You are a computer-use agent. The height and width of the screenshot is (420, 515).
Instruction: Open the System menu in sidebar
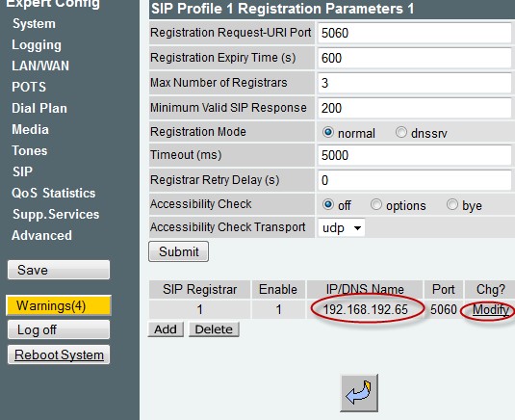coord(34,24)
